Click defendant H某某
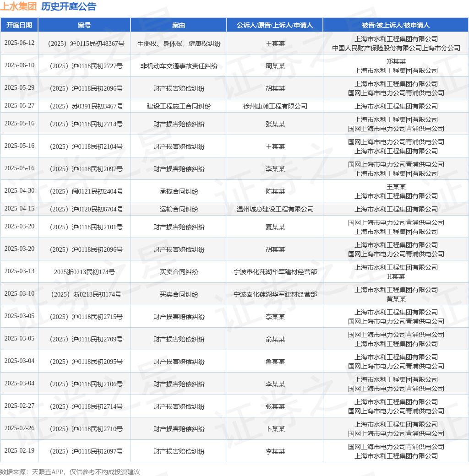Image resolution: width=469 pixels, height=476 pixels. [x=396, y=276]
